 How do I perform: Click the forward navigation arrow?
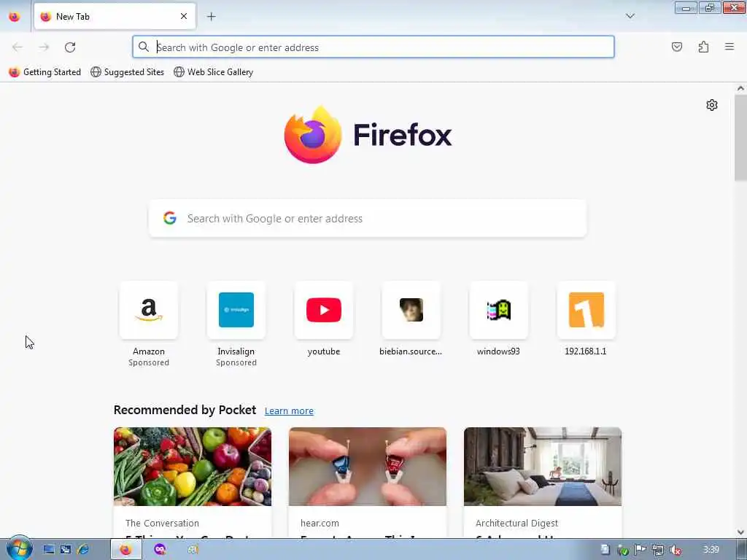44,47
